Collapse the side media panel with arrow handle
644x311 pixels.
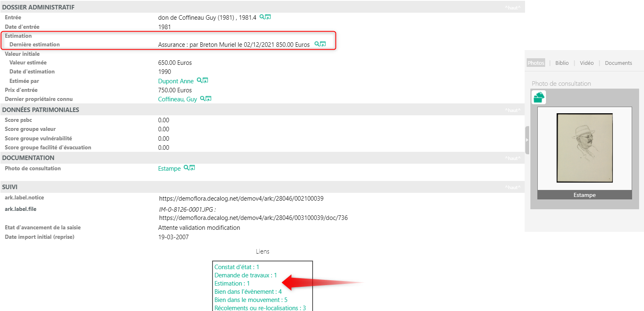527,140
